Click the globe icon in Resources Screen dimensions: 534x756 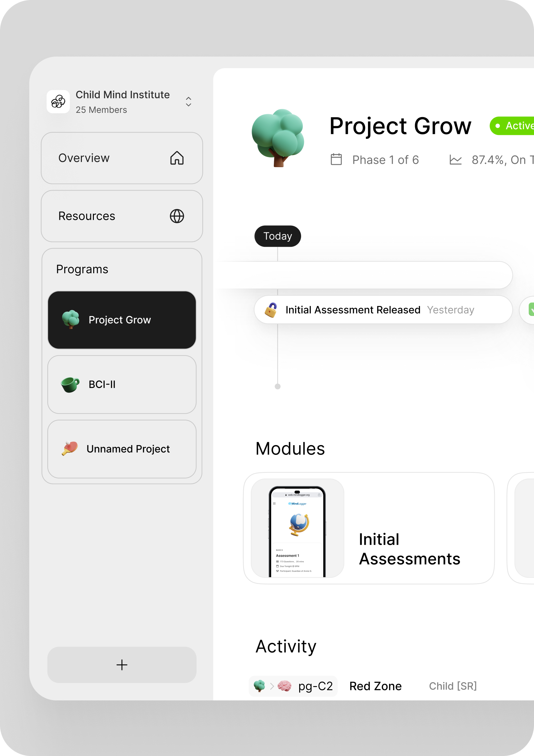tap(177, 216)
